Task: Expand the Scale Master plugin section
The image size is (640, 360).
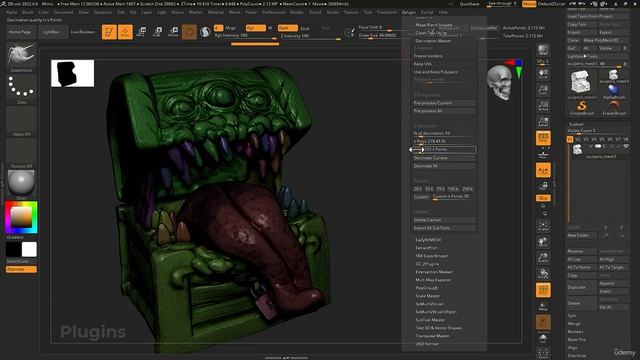Action: pyautogui.click(x=428, y=296)
